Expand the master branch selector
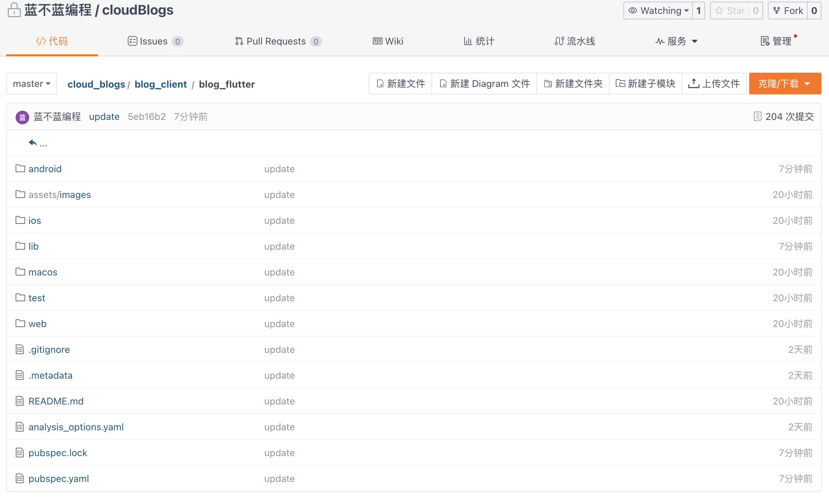829x504 pixels. coord(32,84)
